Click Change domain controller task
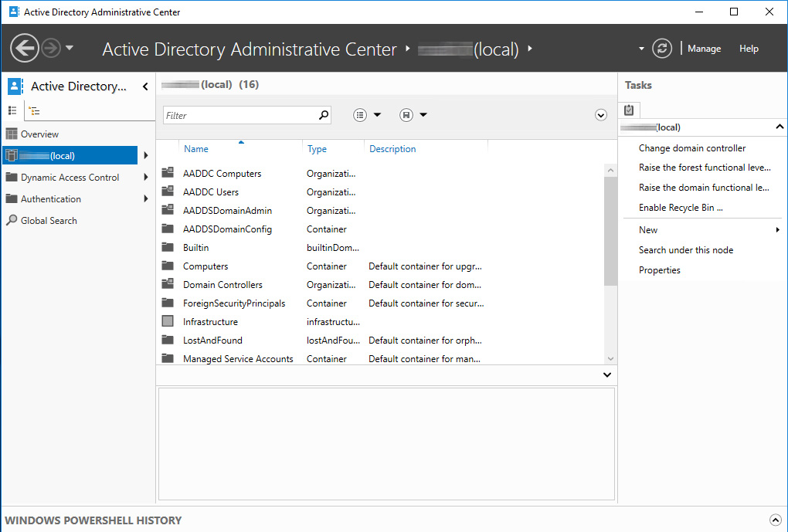Viewport: 788px width, 532px height. 692,148
